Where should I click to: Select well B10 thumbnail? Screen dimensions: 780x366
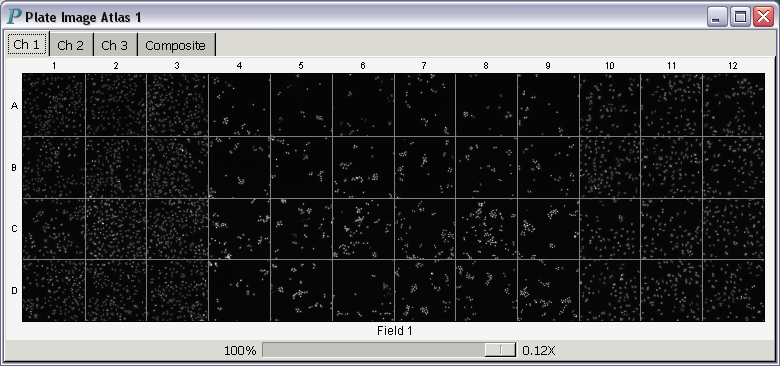[x=610, y=167]
